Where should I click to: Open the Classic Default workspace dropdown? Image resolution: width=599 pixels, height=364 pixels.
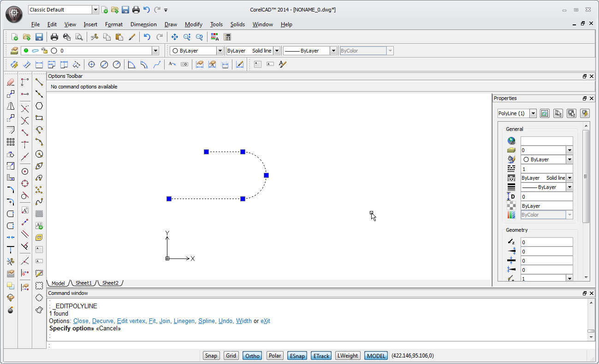95,10
